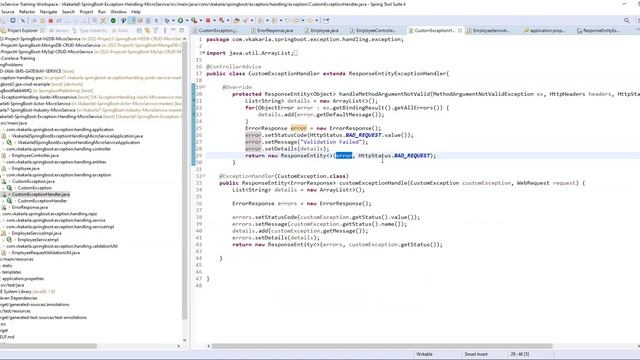Expand the CustomException class node
This screenshot has height=360, width=640.
click(x=3, y=188)
